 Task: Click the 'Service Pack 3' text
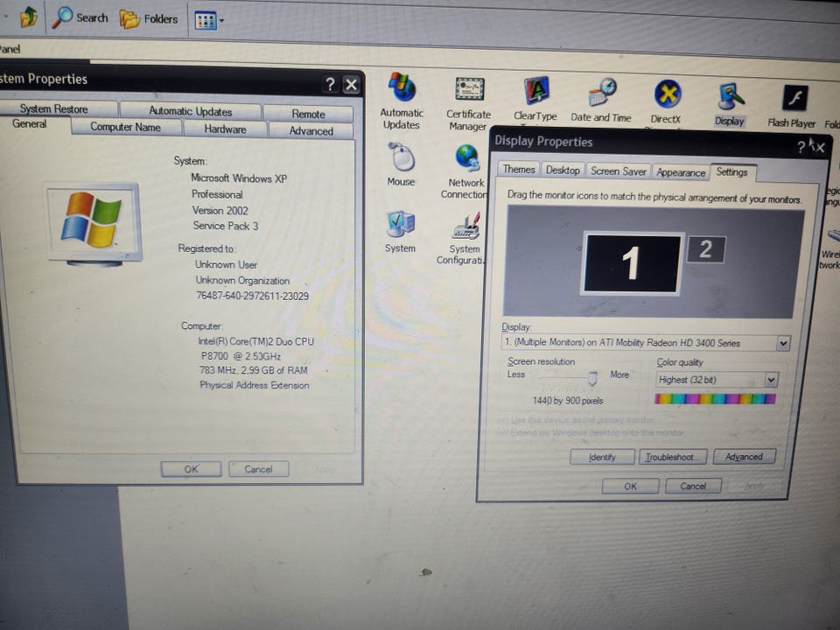point(226,226)
